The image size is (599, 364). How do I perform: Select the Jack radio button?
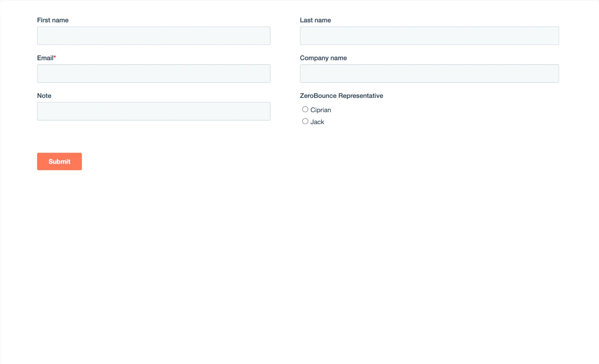(305, 121)
